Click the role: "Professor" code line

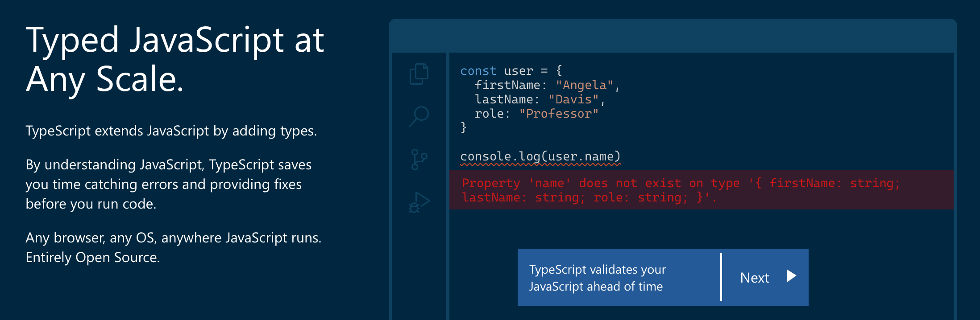tap(536, 114)
